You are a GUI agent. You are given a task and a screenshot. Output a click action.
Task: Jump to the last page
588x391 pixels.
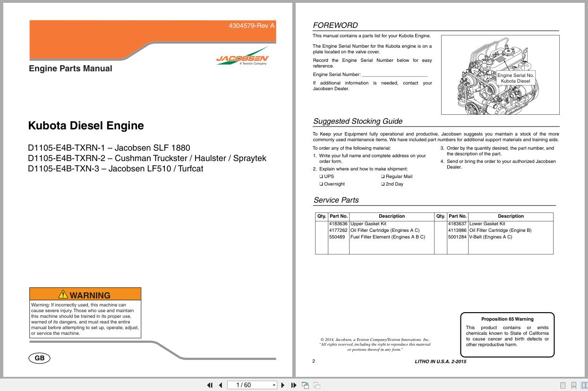[x=294, y=385]
